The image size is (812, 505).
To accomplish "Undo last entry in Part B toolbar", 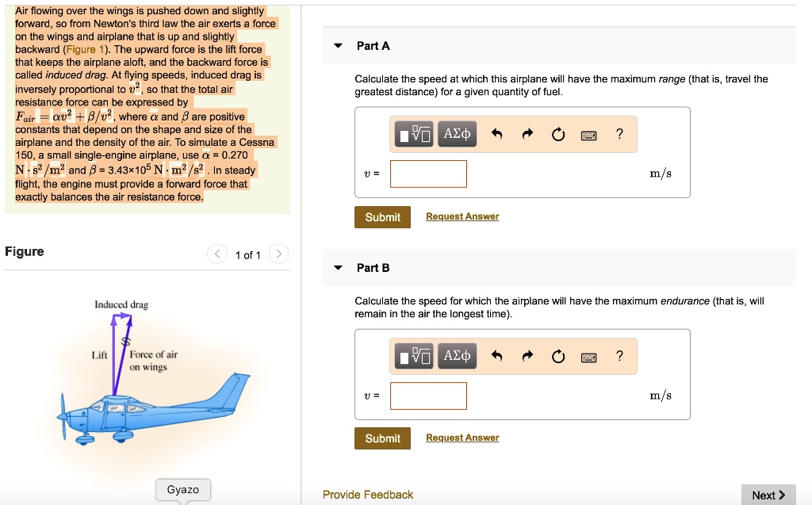I will coord(496,356).
